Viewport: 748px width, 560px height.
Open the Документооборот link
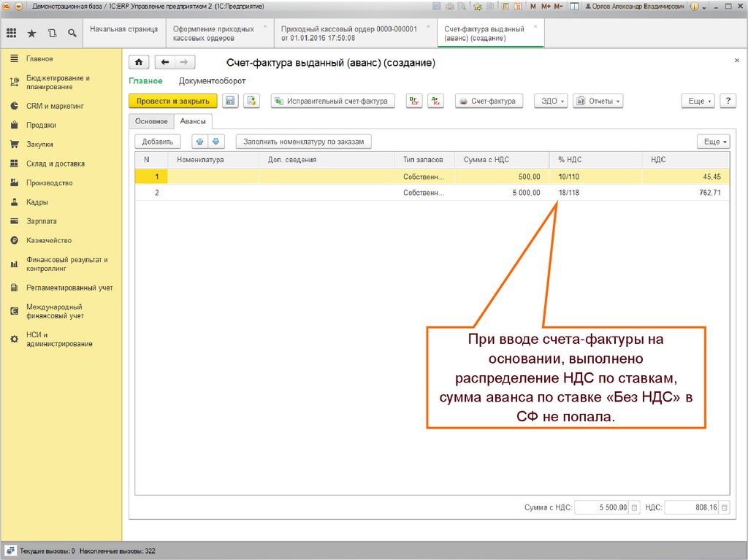[212, 81]
